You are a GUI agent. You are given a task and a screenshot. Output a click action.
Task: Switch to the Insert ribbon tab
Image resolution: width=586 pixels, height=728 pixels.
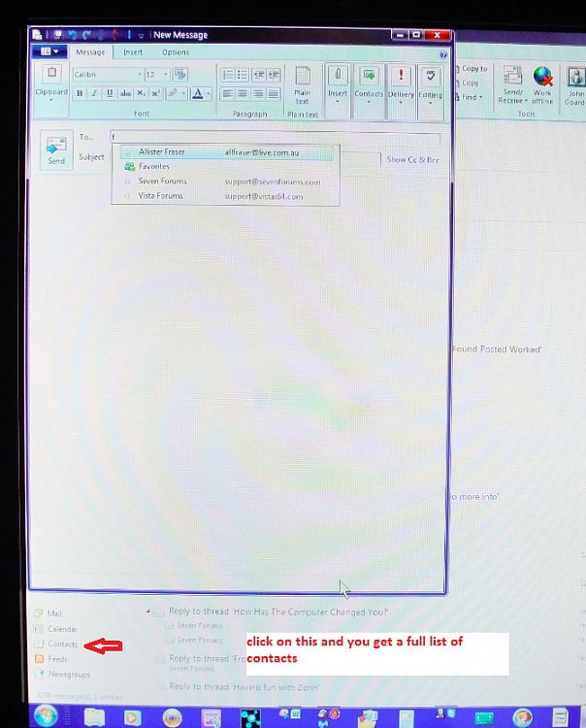(133, 52)
